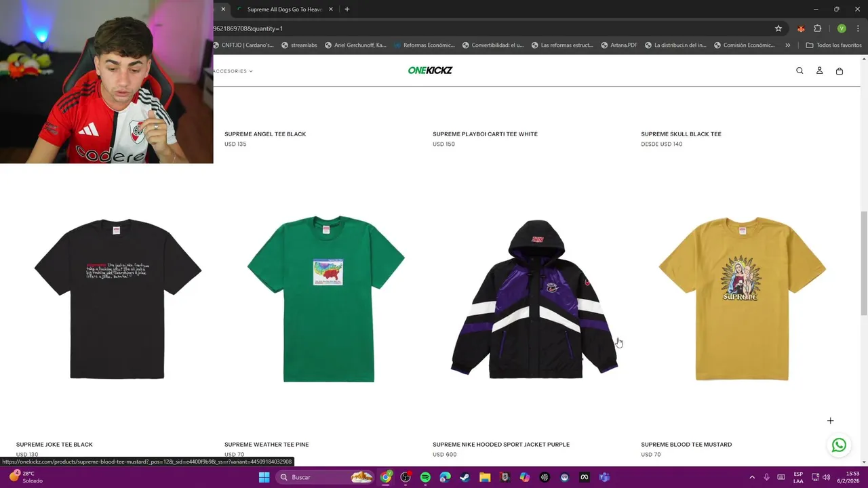
Task: Switch to the Supreme All Dogs Go To Heaven tab
Action: pos(284,9)
